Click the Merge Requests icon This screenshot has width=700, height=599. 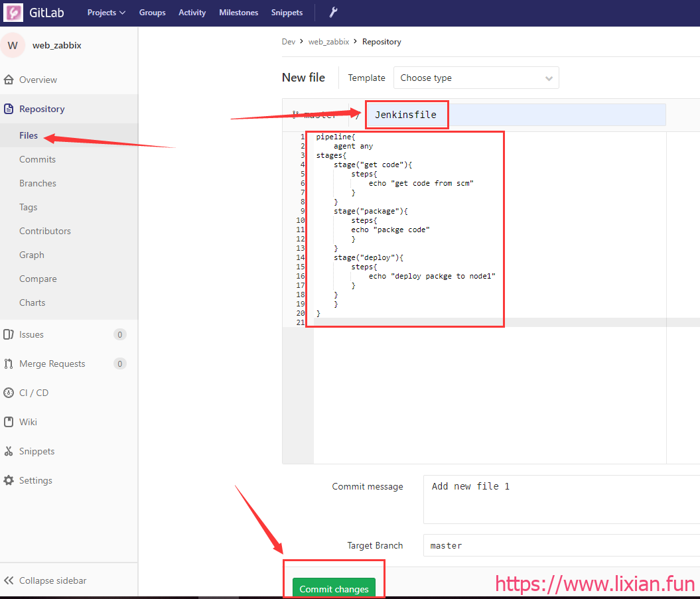click(x=9, y=364)
